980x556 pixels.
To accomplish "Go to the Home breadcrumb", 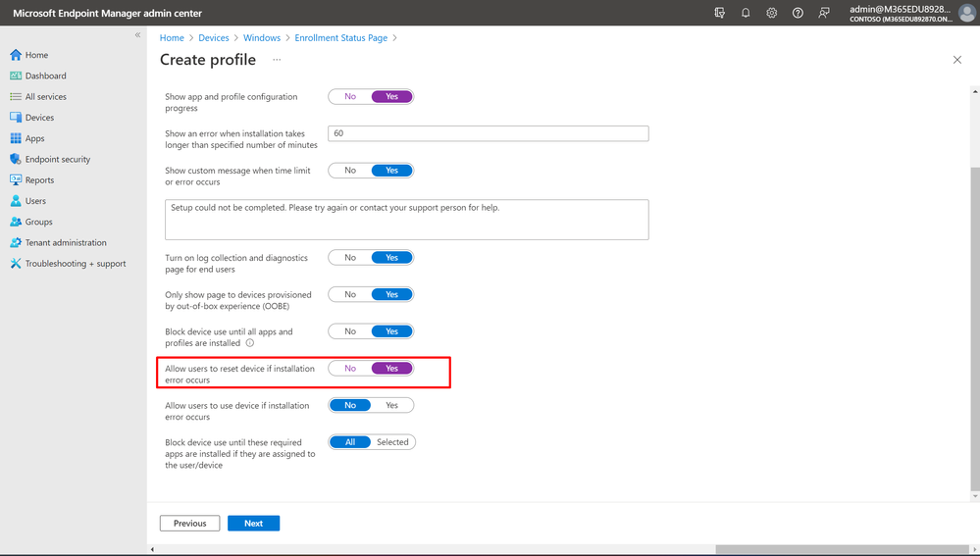I will [x=172, y=38].
